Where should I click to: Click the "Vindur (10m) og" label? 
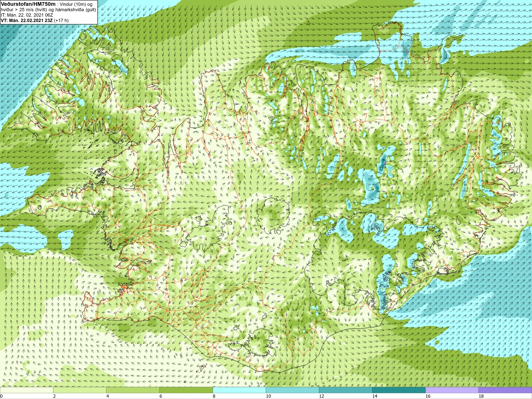pos(76,4)
